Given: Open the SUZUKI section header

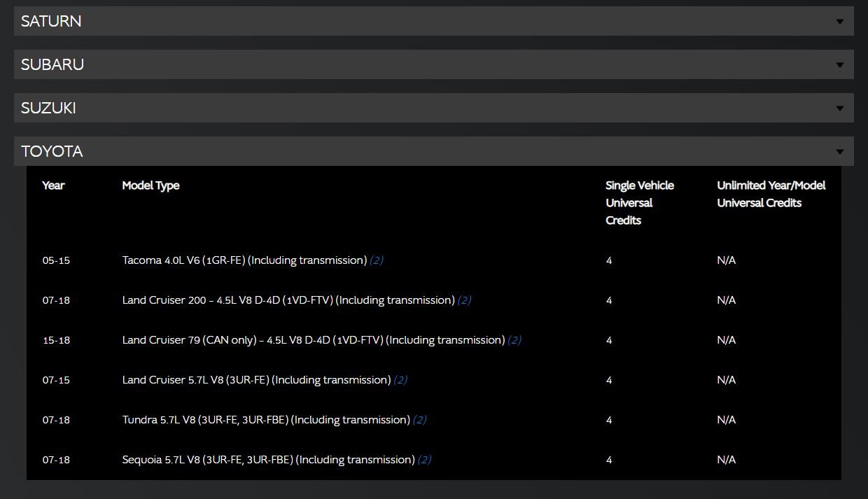Looking at the screenshot, I should click(x=433, y=108).
